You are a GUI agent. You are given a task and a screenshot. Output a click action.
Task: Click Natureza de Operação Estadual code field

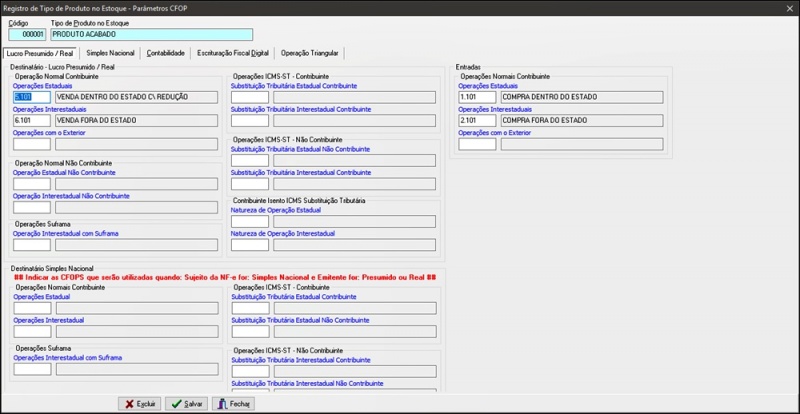tap(249, 221)
